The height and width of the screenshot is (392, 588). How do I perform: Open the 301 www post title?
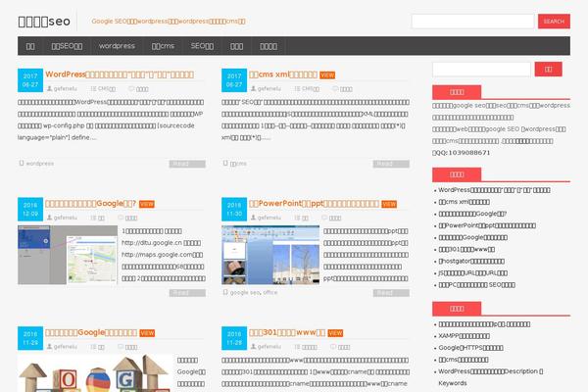[287, 332]
